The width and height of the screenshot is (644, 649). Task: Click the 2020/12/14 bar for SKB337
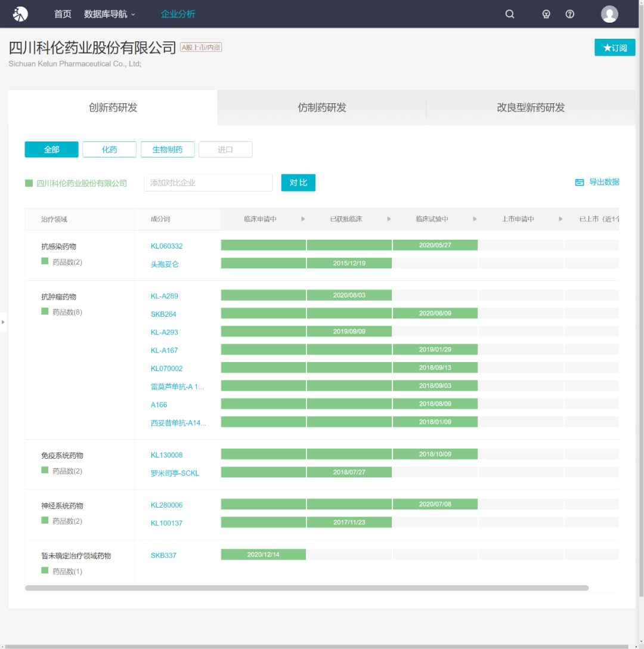click(x=263, y=554)
